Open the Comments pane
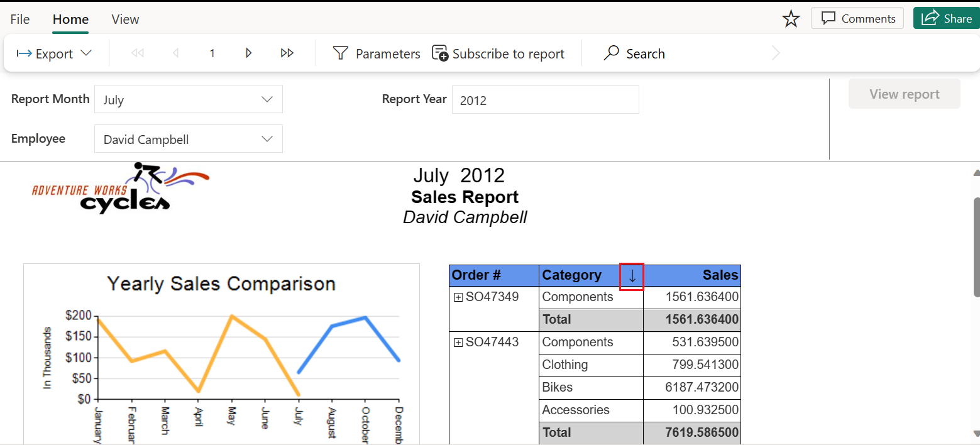The height and width of the screenshot is (445, 980). pyautogui.click(x=857, y=18)
